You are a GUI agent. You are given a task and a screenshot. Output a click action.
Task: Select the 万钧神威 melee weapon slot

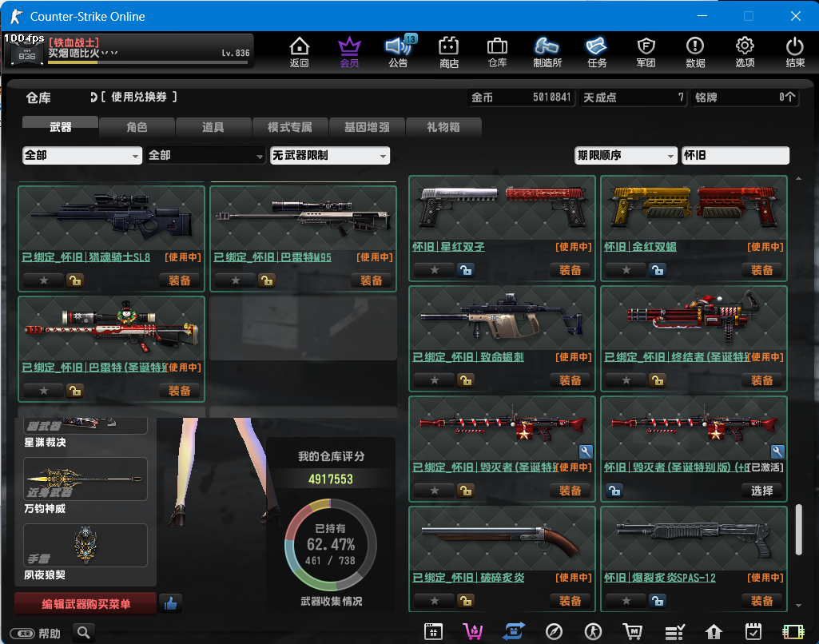[85, 479]
